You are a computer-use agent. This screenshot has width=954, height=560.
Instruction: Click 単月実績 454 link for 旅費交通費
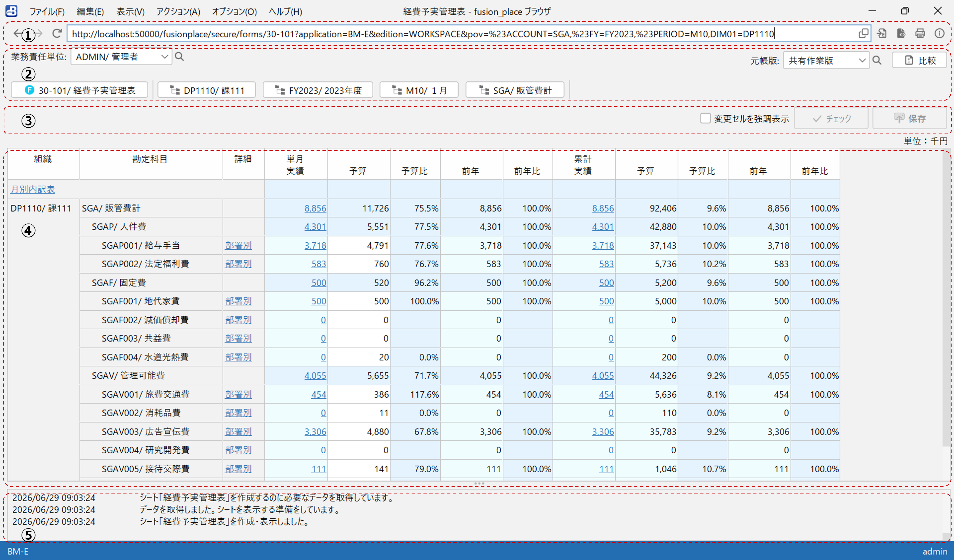point(318,394)
